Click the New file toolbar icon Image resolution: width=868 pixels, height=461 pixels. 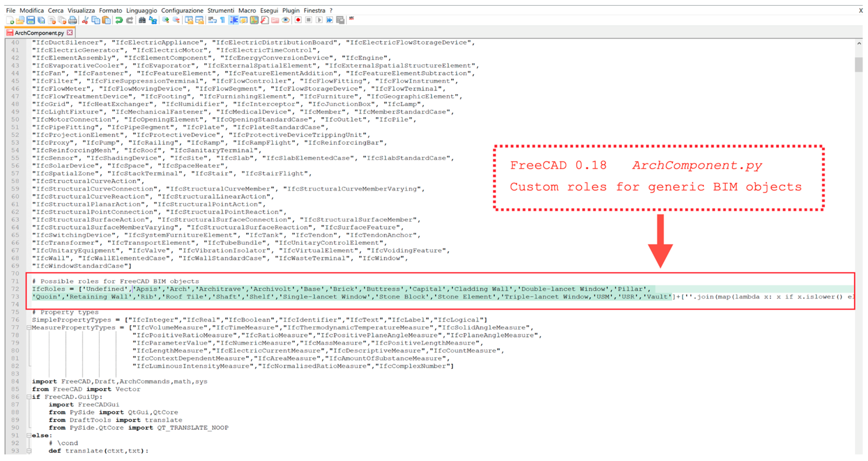(10, 20)
